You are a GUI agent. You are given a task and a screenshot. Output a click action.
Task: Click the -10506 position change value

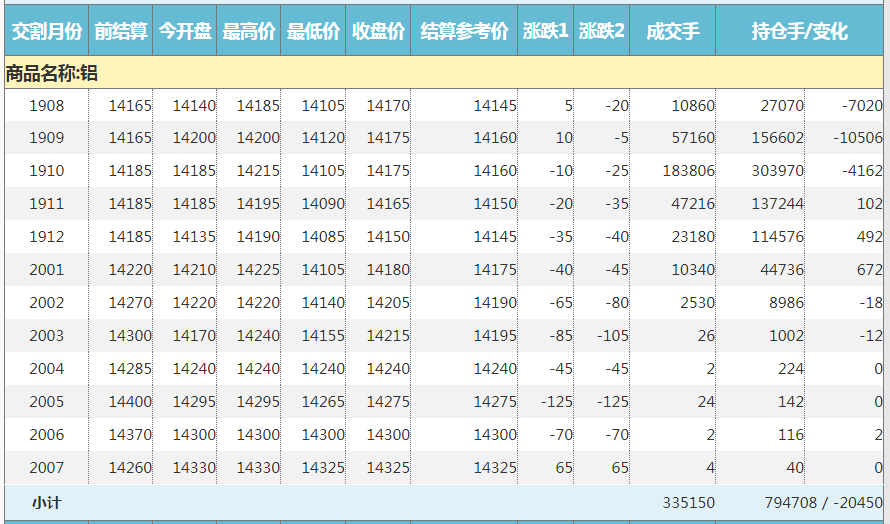859,138
